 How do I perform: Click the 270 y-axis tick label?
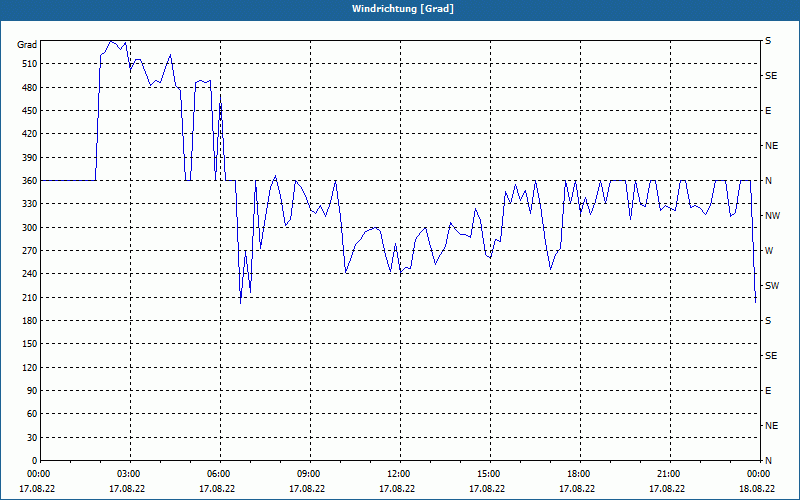tap(30, 251)
